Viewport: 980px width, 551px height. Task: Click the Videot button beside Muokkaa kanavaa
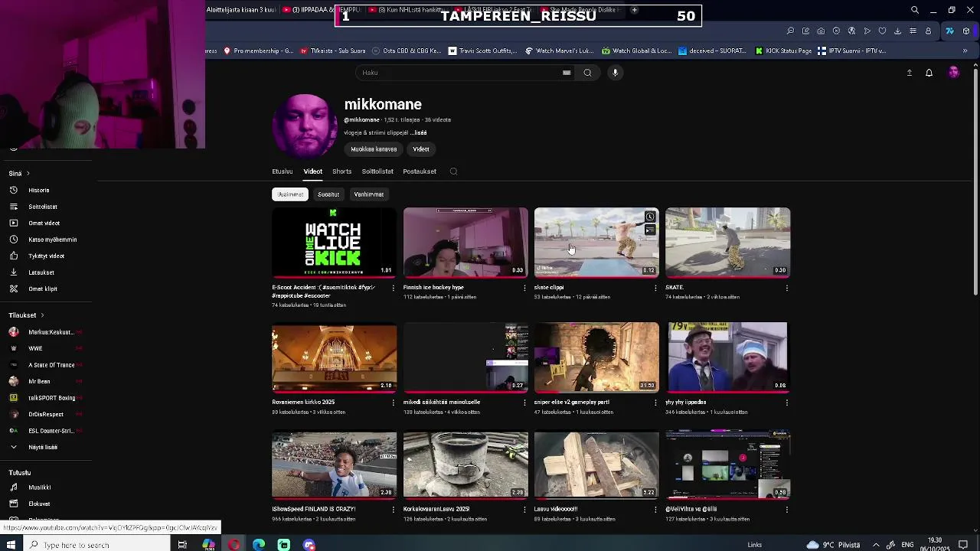421,149
